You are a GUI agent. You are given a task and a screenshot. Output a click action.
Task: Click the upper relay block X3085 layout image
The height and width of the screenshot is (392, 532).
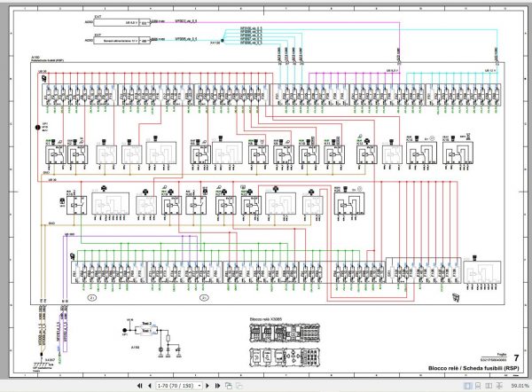285,333
